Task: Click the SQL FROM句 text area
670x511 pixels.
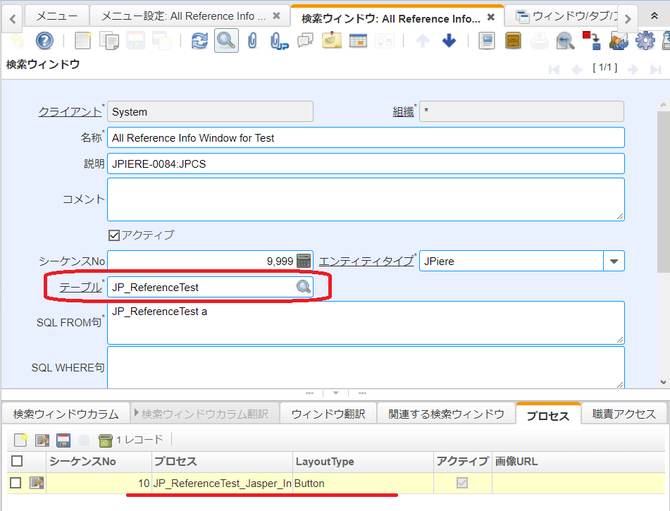Action: coord(366,323)
